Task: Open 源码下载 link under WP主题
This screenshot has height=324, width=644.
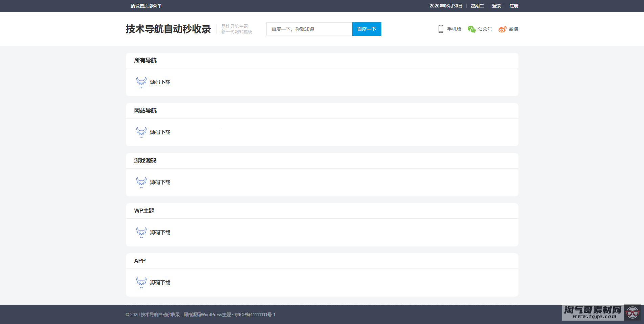Action: click(160, 232)
